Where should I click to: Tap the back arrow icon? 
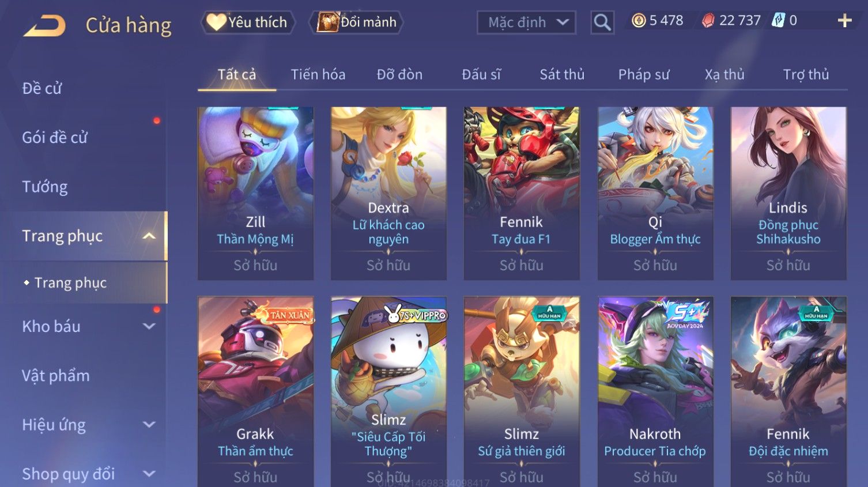pos(44,25)
